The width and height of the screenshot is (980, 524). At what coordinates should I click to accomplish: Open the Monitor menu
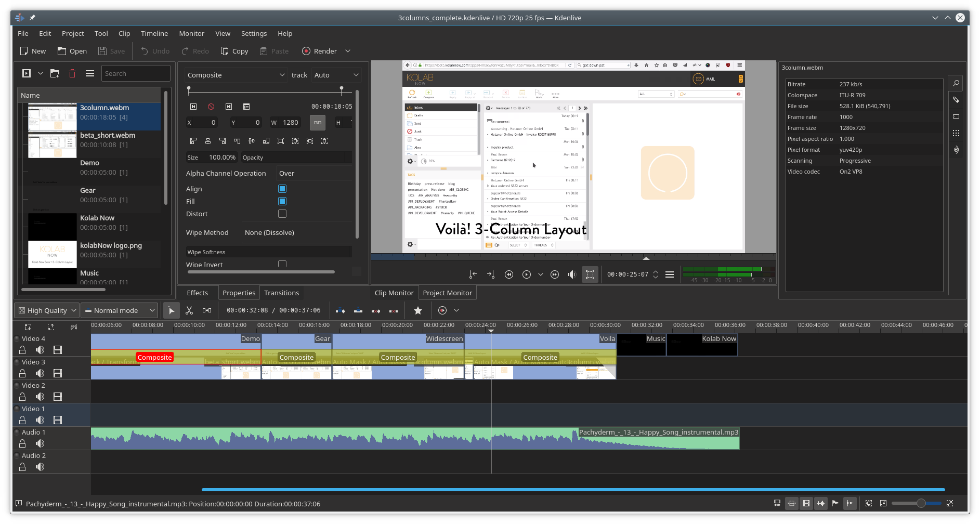192,33
